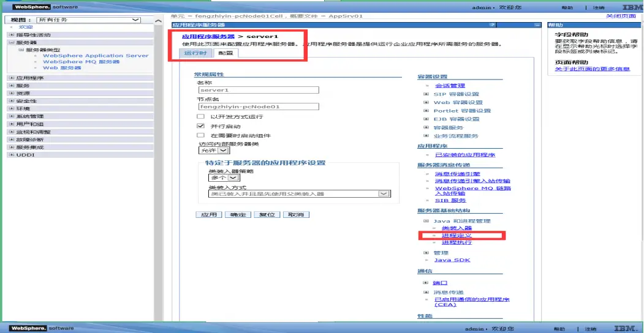Uncheck the 并行启动 checkbox

[200, 126]
